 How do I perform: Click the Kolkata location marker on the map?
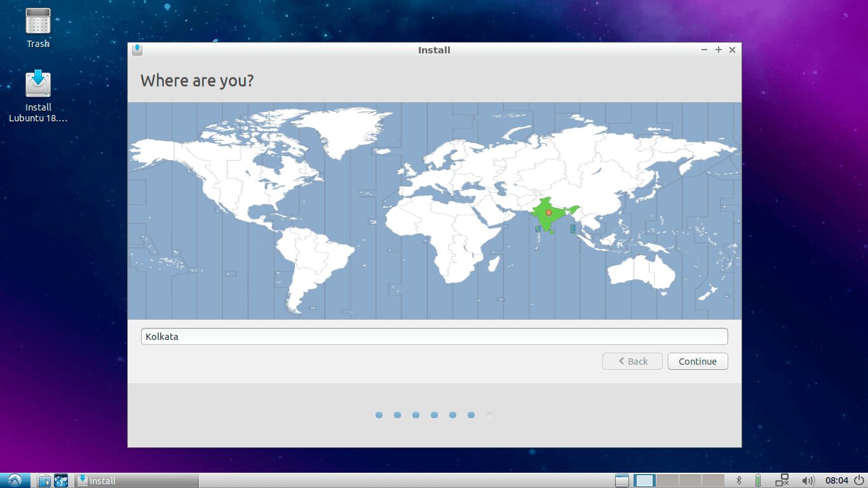(548, 212)
